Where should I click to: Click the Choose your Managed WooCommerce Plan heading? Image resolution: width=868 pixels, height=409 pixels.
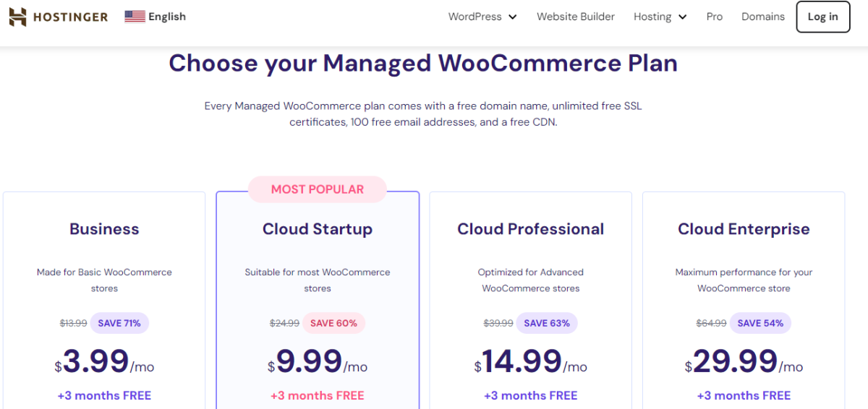(x=423, y=64)
